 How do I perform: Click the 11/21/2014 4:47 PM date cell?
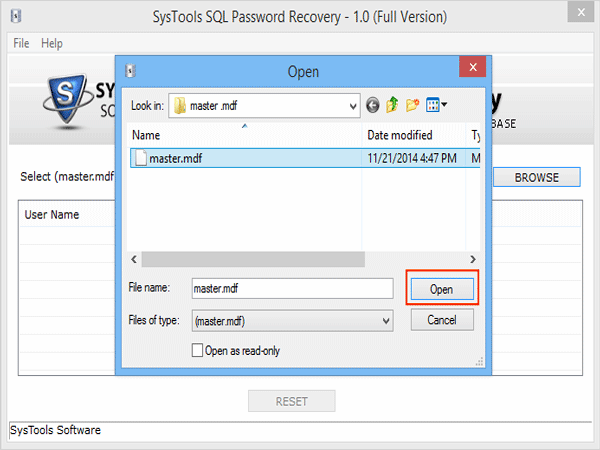412,158
